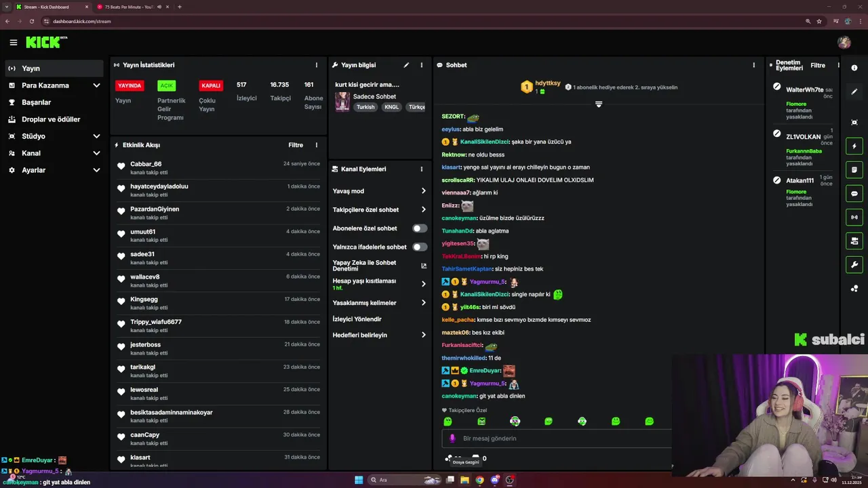Open Yavaş mod settings chevron
The image size is (868, 488).
point(423,191)
